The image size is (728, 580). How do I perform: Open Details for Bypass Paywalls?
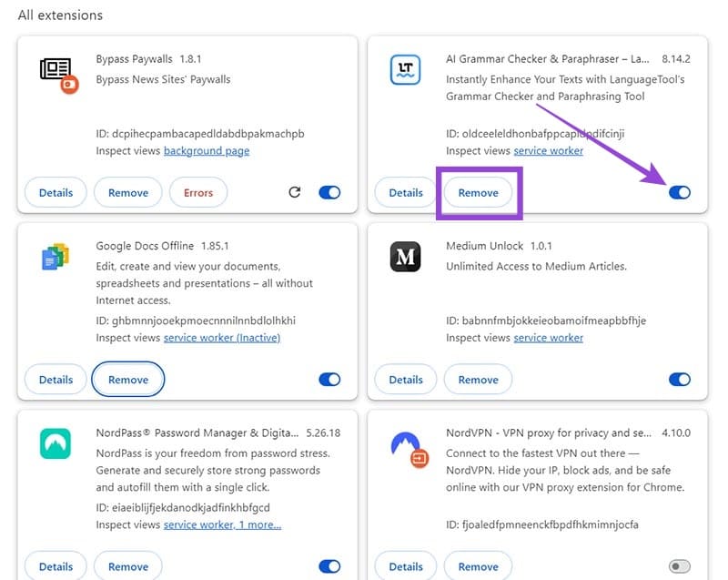click(x=56, y=193)
